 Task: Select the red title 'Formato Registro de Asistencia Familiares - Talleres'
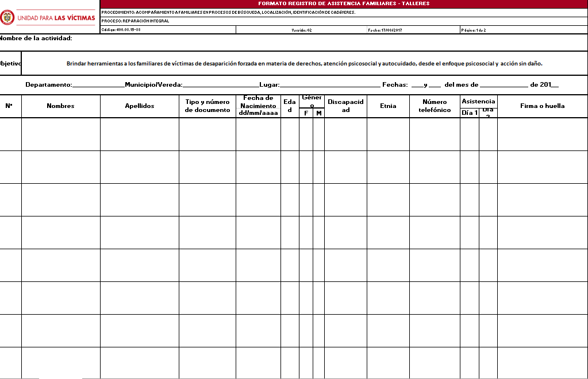[x=344, y=4]
